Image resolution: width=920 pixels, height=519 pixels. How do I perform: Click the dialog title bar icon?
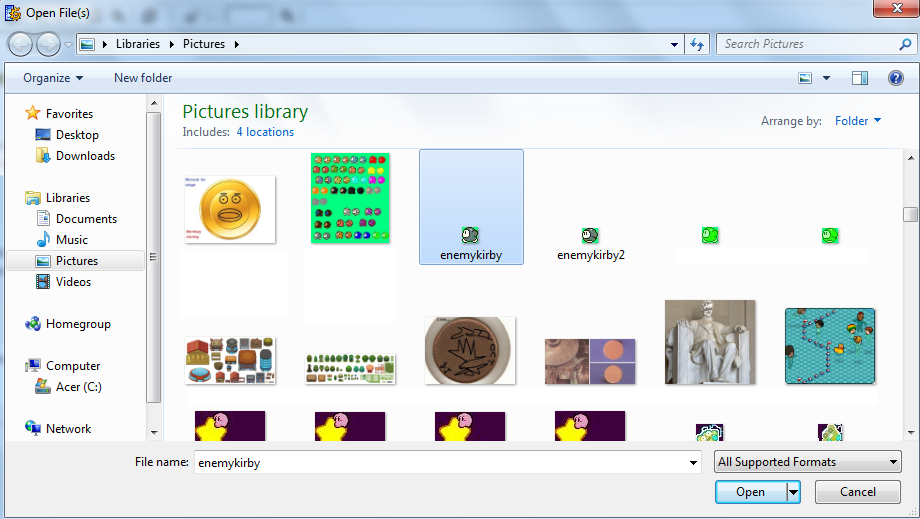(13, 12)
